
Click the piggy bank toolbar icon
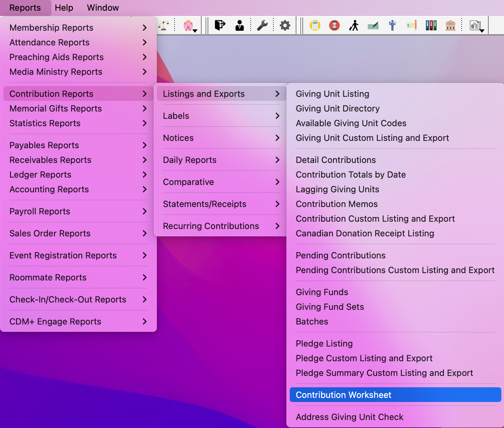click(189, 25)
